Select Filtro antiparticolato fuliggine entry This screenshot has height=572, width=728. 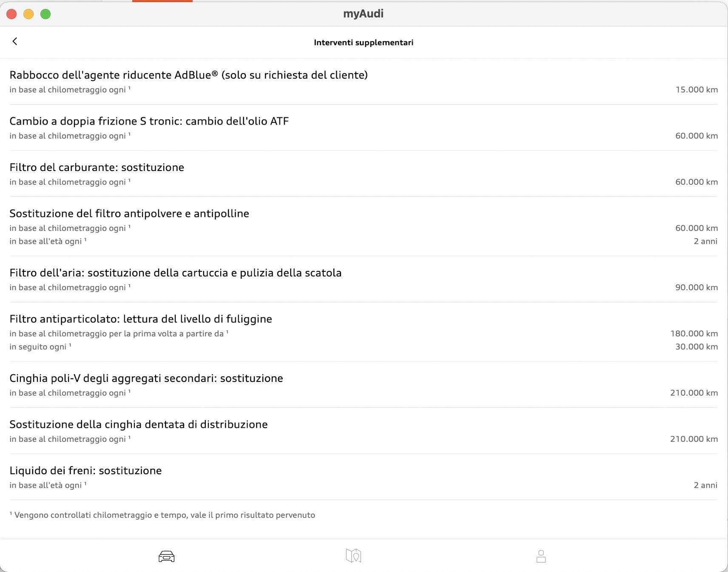tap(364, 332)
